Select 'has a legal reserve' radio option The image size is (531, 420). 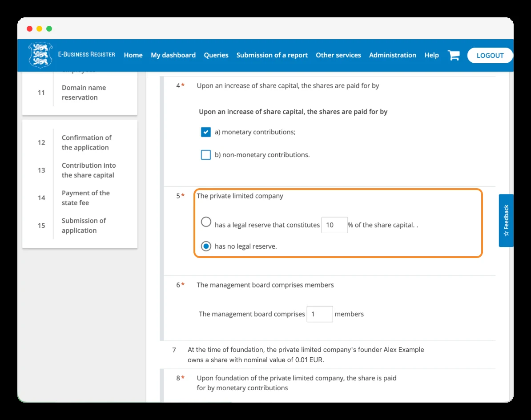click(x=206, y=222)
